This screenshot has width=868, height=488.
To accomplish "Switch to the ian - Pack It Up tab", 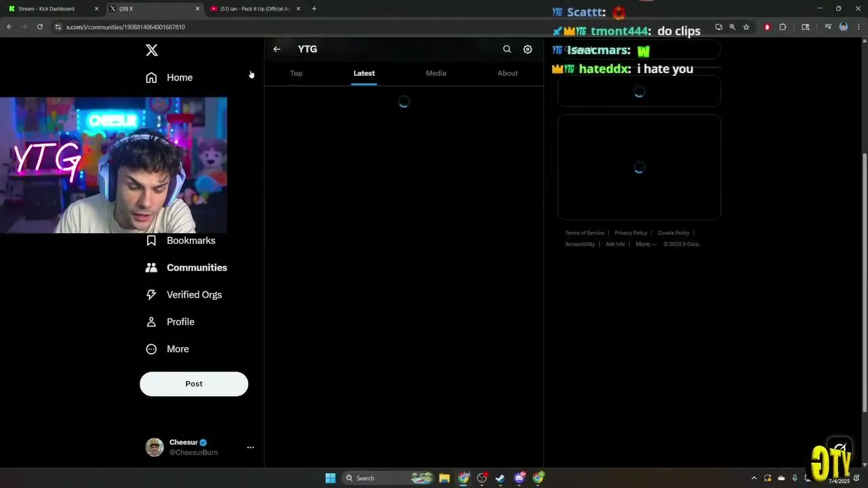I will 254,9.
